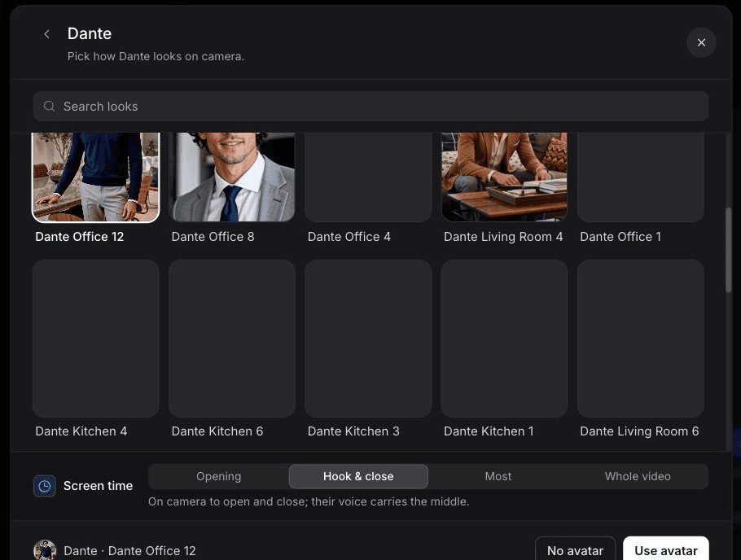This screenshot has width=741, height=560.
Task: Go back using the arrow beside Dante
Action: [x=46, y=34]
